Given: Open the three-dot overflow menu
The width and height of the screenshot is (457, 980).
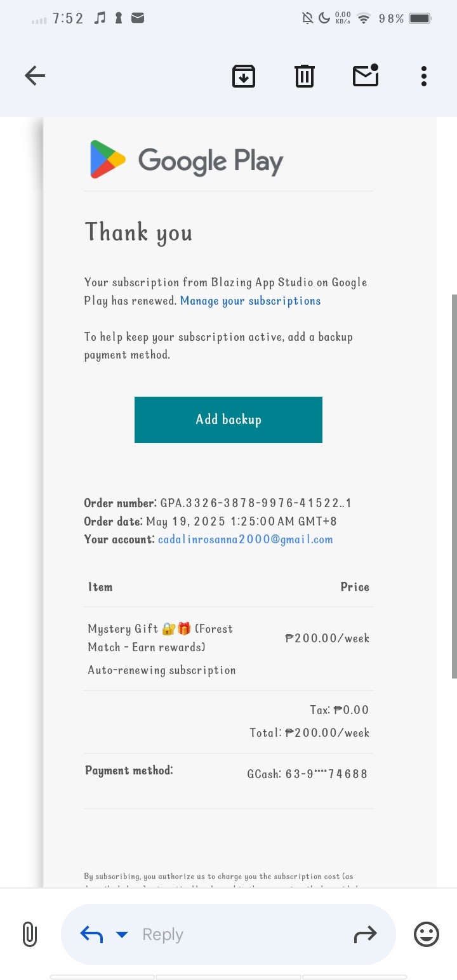Looking at the screenshot, I should [x=423, y=76].
